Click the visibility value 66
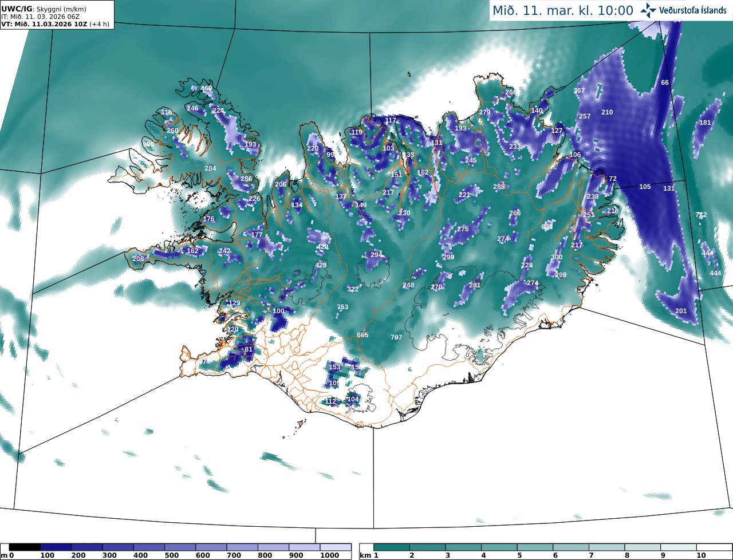 tap(665, 82)
